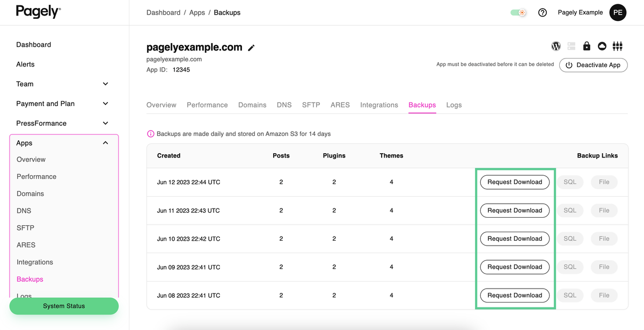Click the System Status button
The height and width of the screenshot is (330, 644).
click(x=64, y=306)
